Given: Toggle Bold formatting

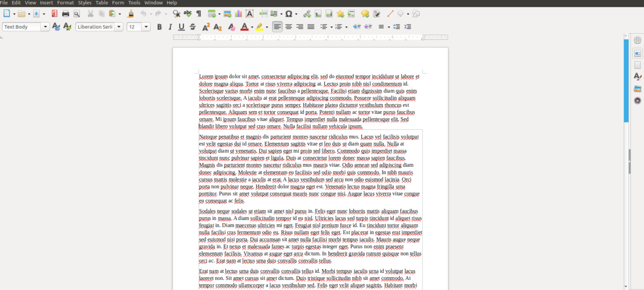Looking at the screenshot, I should 159,27.
